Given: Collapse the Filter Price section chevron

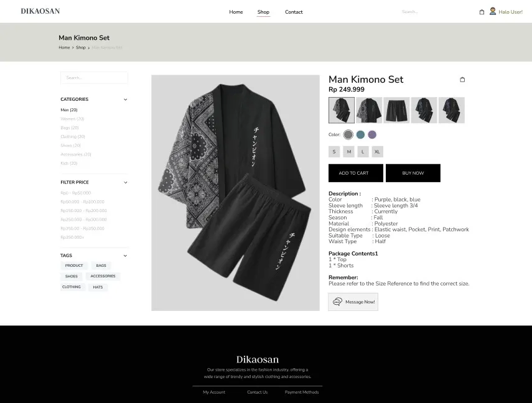Looking at the screenshot, I should pyautogui.click(x=125, y=182).
